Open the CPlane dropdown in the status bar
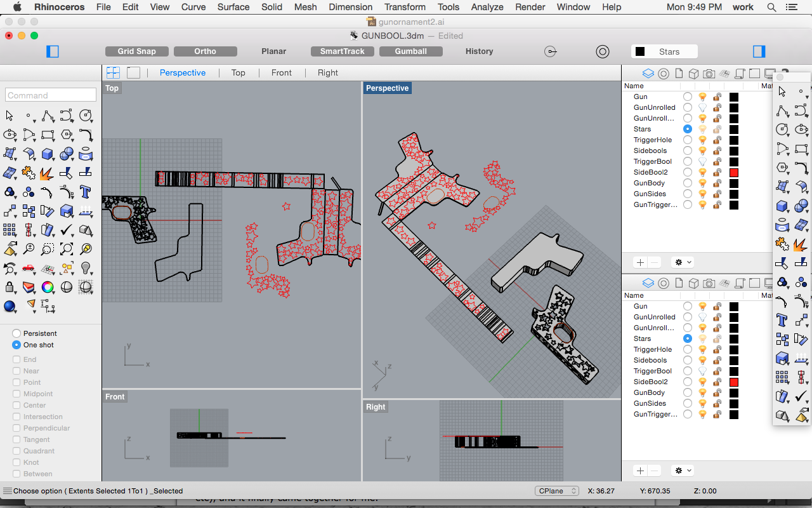 (557, 491)
